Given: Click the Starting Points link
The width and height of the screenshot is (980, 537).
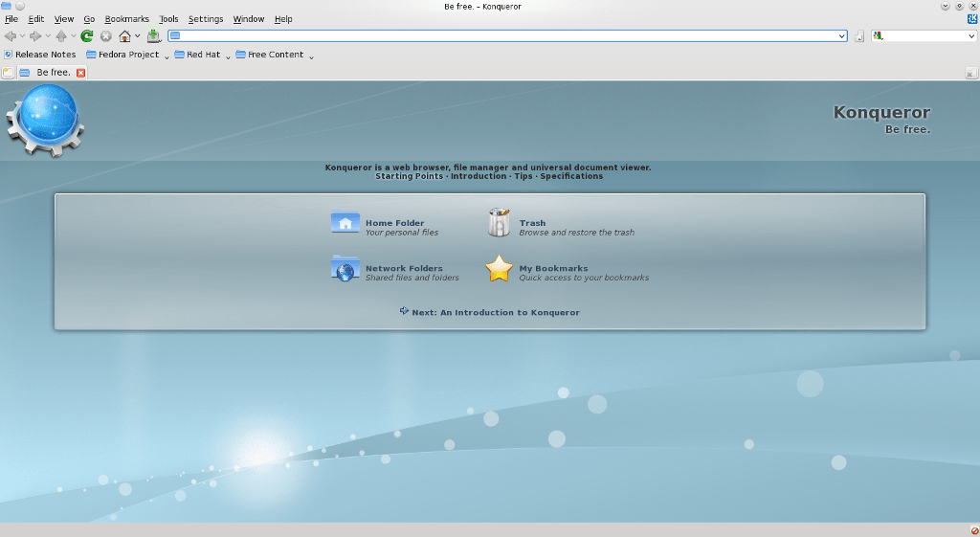Looking at the screenshot, I should pyautogui.click(x=409, y=176).
